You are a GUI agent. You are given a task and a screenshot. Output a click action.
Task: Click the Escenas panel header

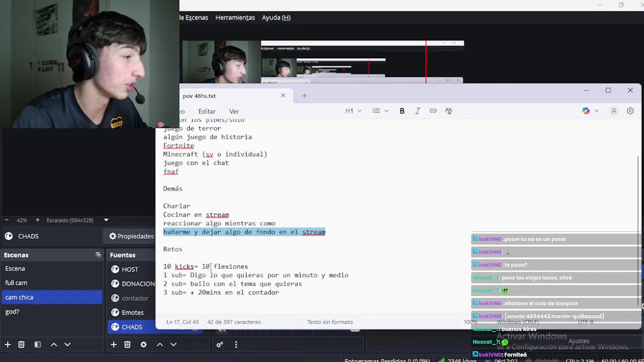pyautogui.click(x=52, y=255)
